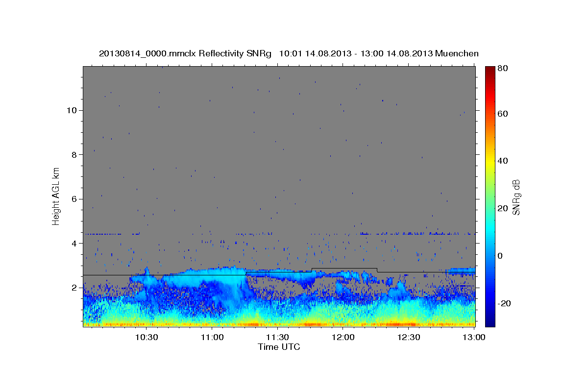The height and width of the screenshot is (392, 588).
Task: Click the 10:30 time axis tick label
Action: (146, 337)
